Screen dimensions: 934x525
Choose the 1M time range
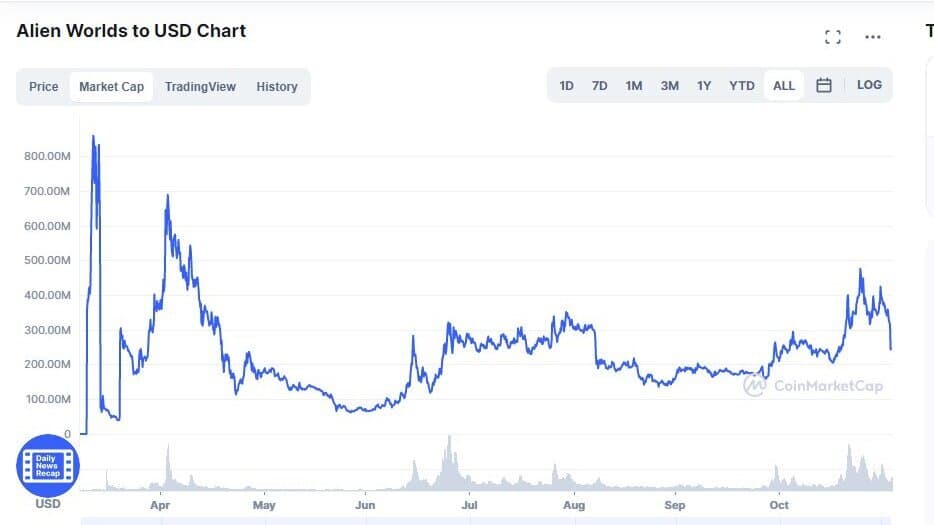634,86
